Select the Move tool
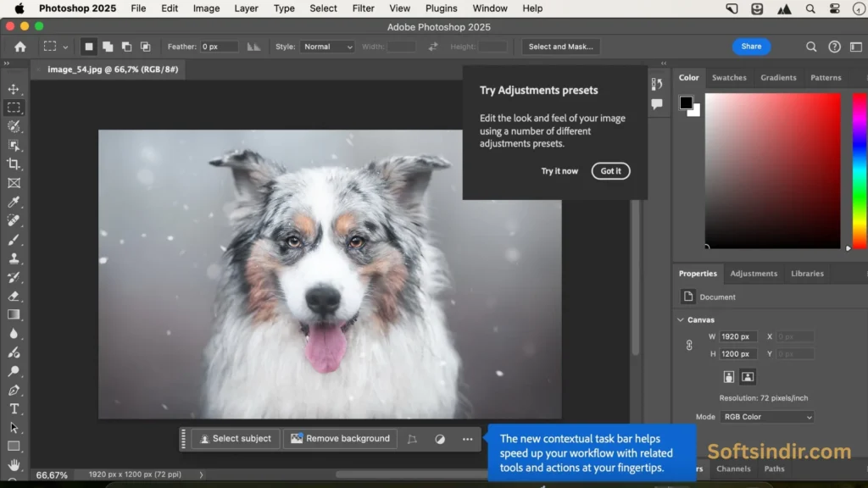 pos(14,89)
